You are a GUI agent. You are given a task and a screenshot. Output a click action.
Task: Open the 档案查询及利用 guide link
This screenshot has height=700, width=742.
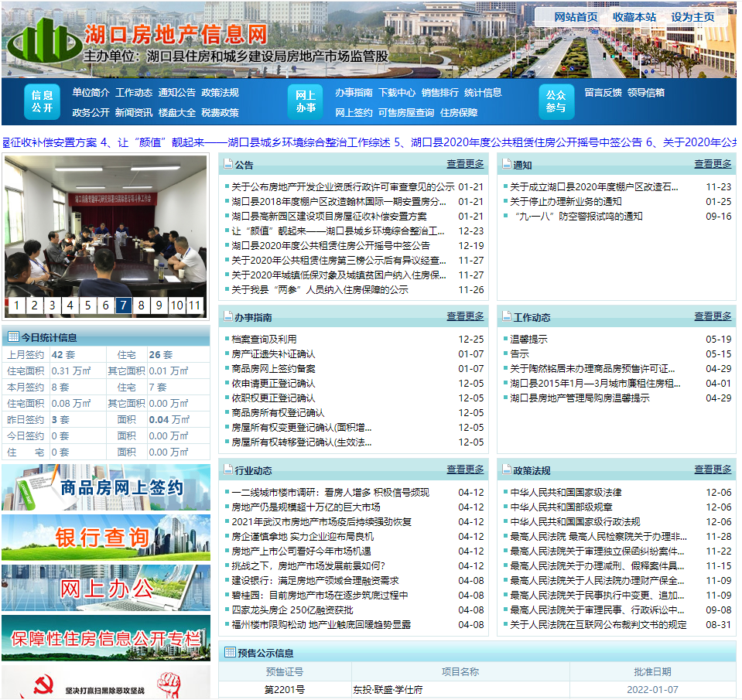pyautogui.click(x=264, y=339)
